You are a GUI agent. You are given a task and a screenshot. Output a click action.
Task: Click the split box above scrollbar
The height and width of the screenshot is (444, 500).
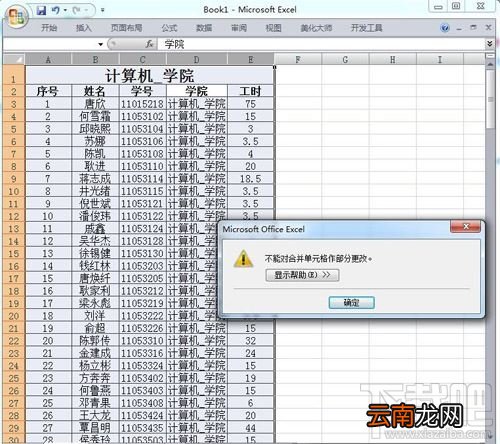490,56
